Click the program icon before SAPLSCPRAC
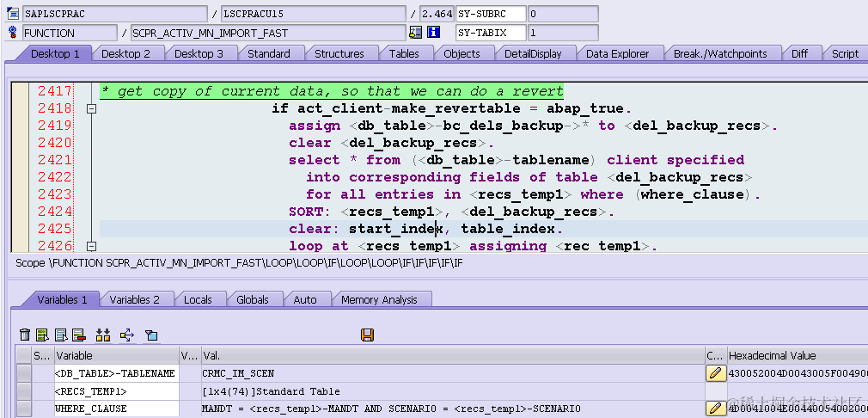868x418 pixels. [12, 13]
